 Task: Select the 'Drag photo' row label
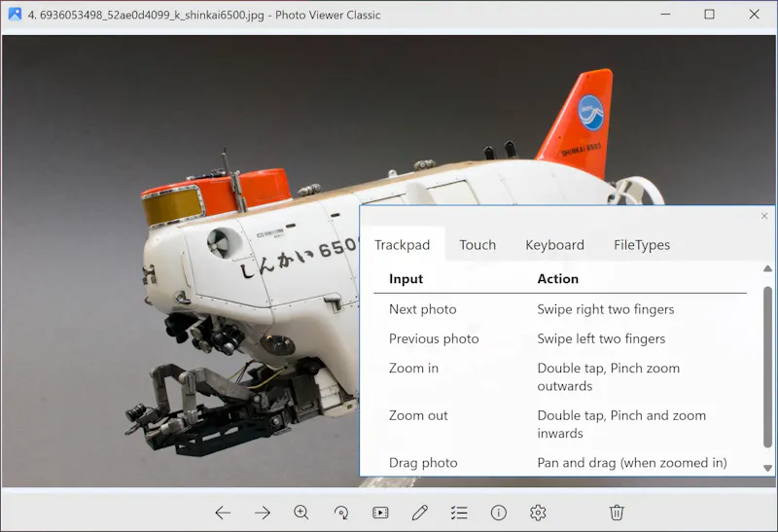(423, 463)
